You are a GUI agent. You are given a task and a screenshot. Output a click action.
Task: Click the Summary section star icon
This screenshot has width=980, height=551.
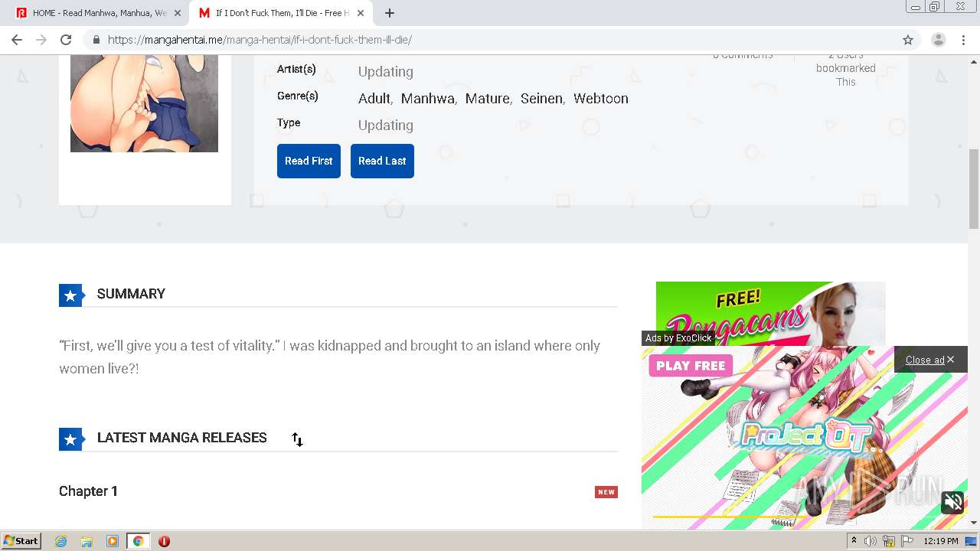point(70,295)
